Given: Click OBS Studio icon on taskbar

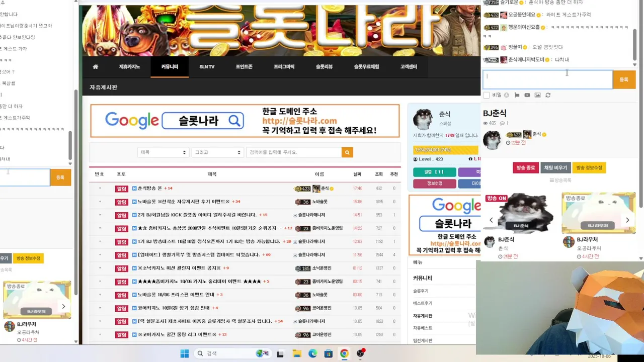Looking at the screenshot, I should (x=360, y=353).
